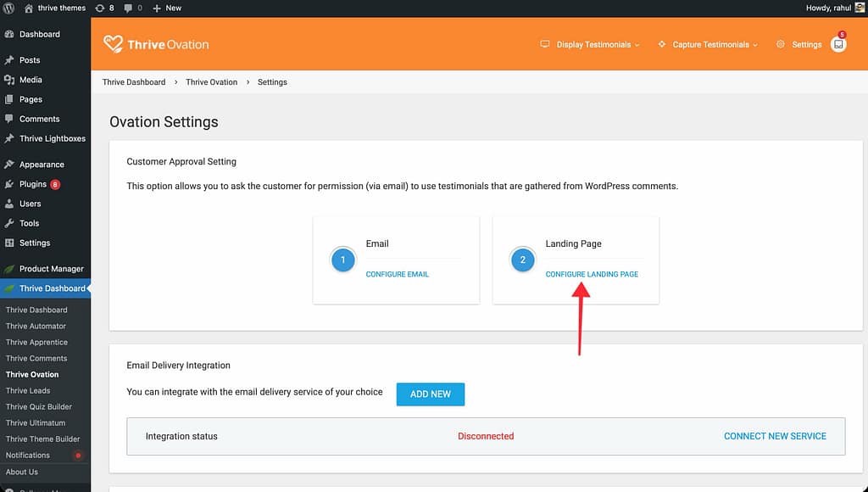
Task: Open Thrive Quiz Builder from sidebar
Action: coord(38,407)
